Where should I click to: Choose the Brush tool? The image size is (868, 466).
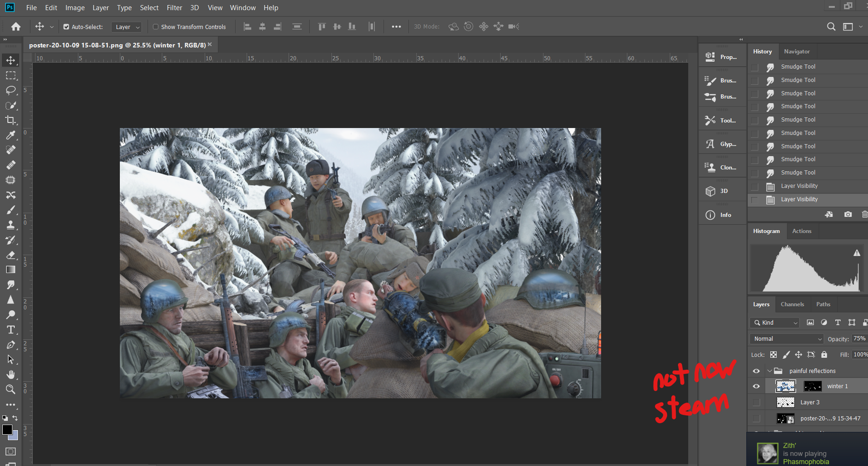(11, 210)
